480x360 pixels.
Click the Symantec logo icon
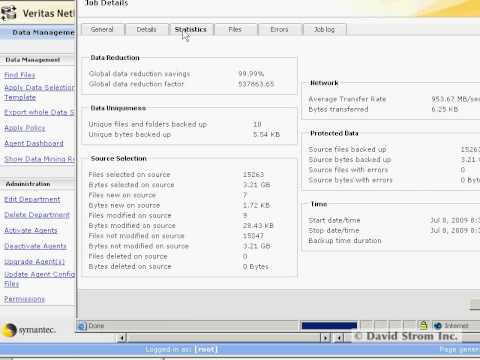9,330
